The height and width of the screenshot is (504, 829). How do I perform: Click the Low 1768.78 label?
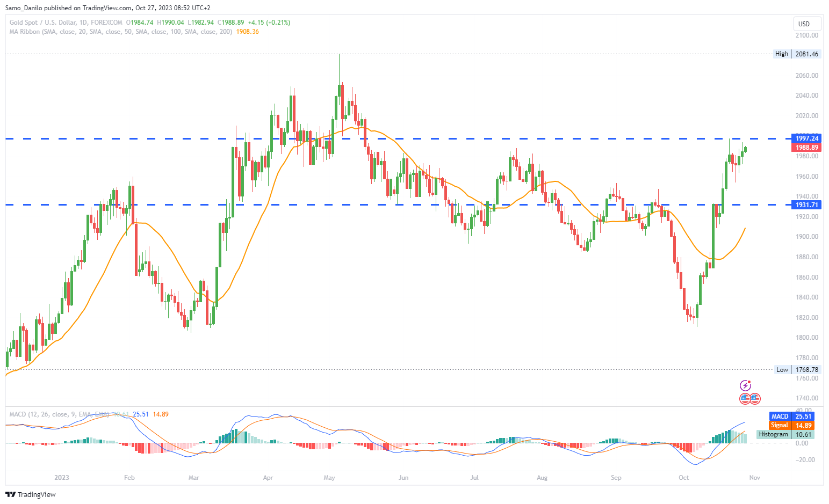[797, 369]
